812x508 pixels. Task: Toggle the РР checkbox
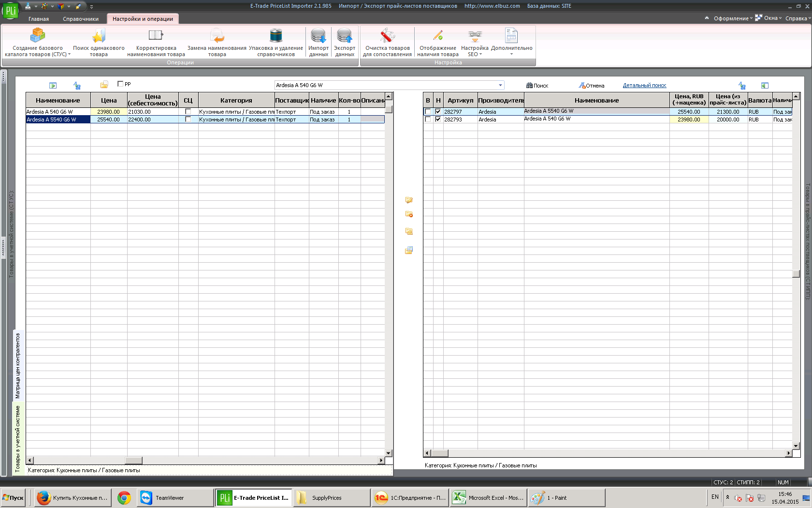[x=120, y=84]
